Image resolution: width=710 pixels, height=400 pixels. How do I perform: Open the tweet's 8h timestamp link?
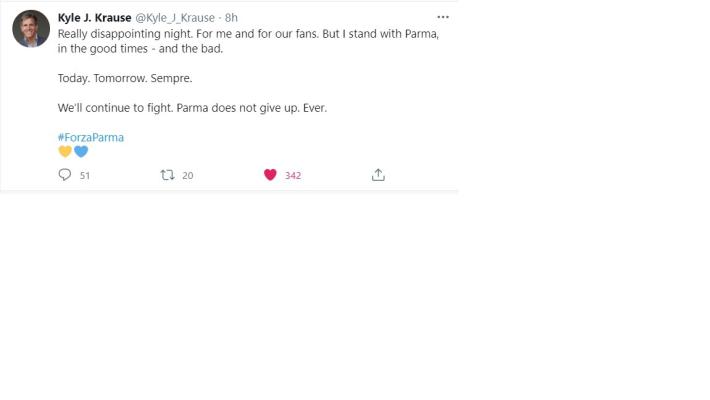point(231,18)
